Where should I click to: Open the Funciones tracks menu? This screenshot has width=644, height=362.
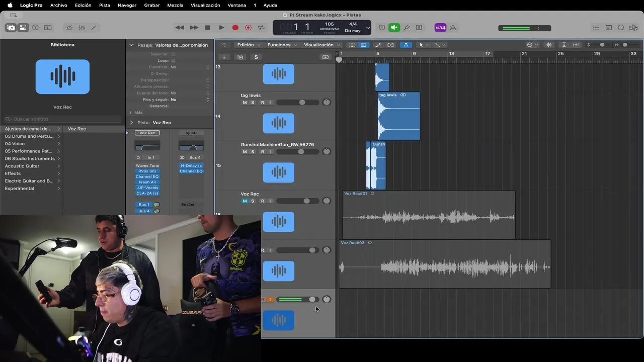pos(281,45)
